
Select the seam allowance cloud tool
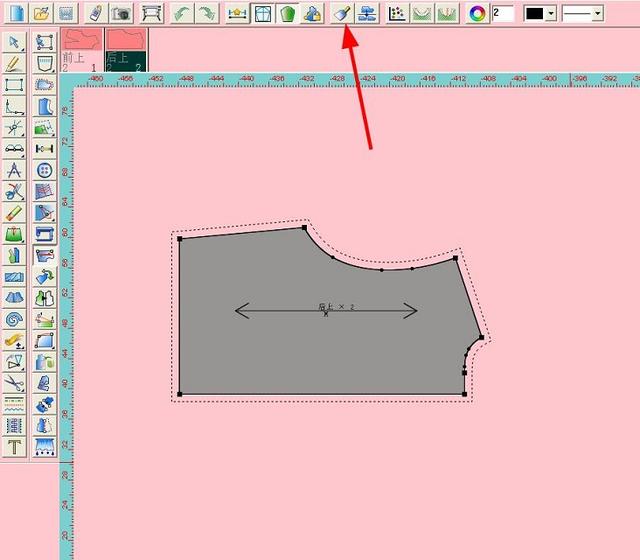tap(44, 85)
